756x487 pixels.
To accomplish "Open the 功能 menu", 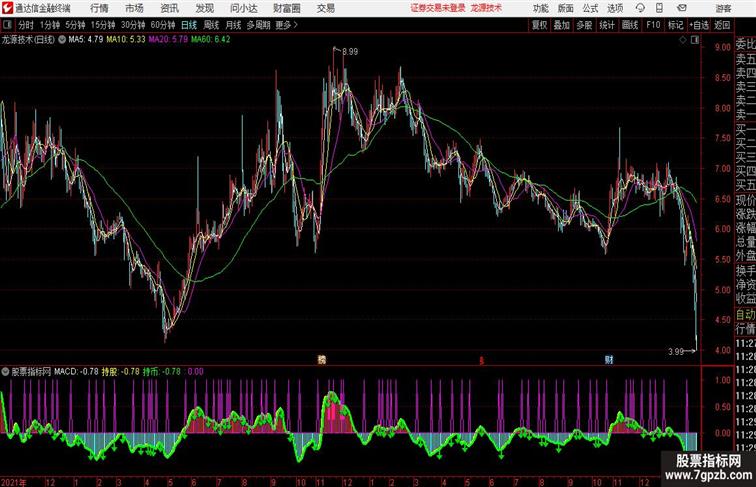I will (x=540, y=8).
